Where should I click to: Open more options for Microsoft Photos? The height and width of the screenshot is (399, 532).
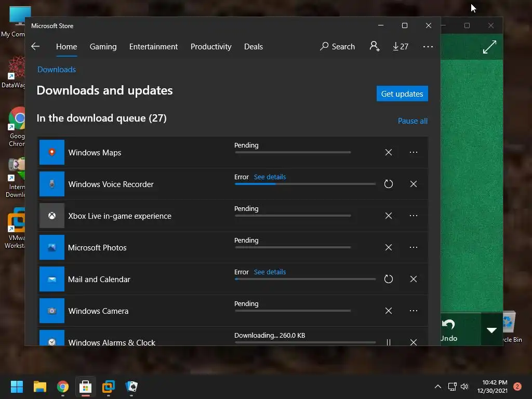click(x=413, y=247)
